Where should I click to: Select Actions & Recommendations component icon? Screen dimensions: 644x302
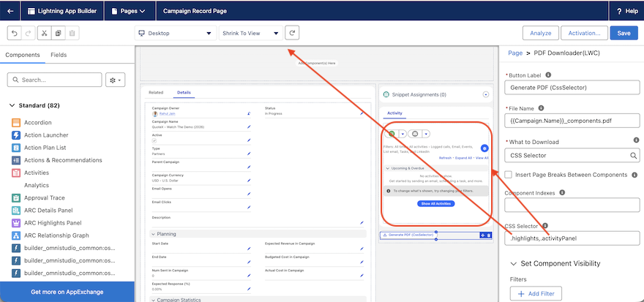pyautogui.click(x=16, y=160)
